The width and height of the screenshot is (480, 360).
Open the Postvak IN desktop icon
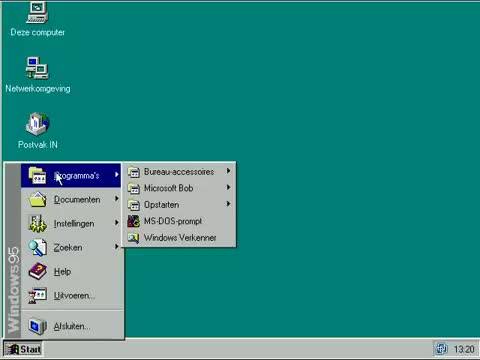click(38, 124)
